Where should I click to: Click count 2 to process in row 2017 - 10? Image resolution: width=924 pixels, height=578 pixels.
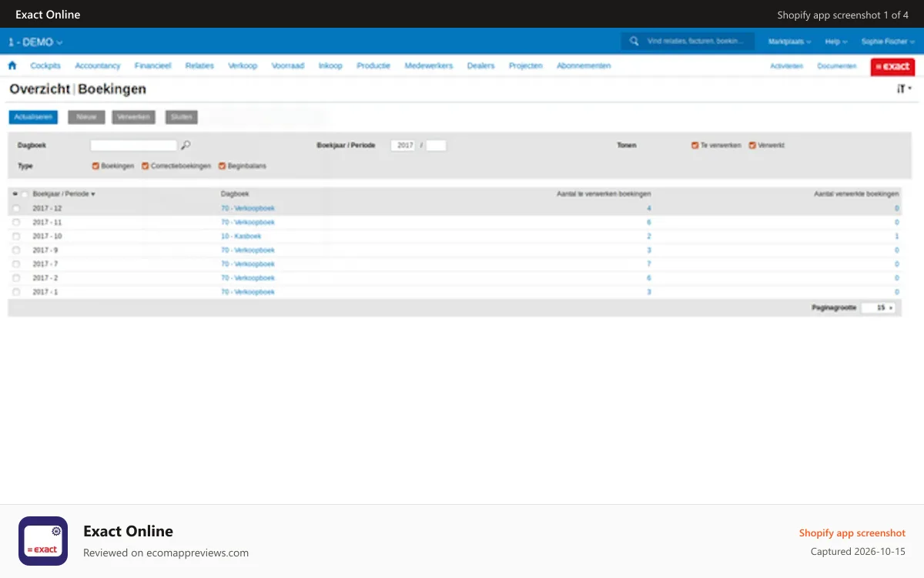[x=649, y=237]
